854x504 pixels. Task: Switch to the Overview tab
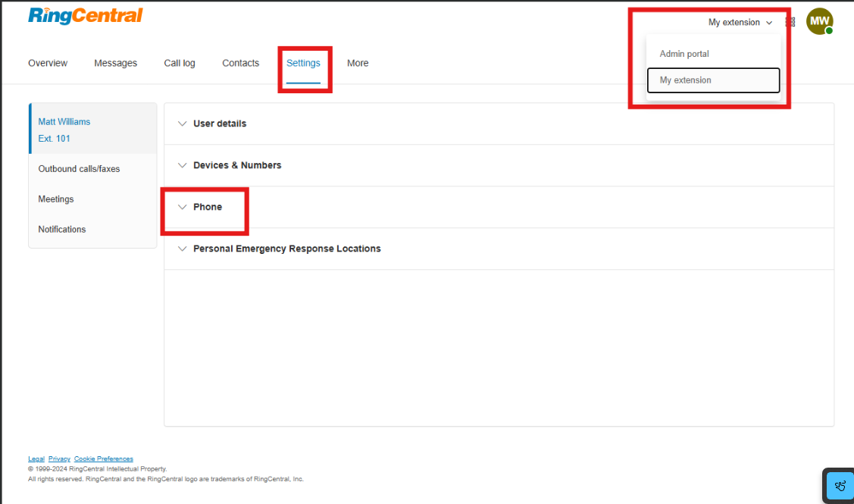48,63
